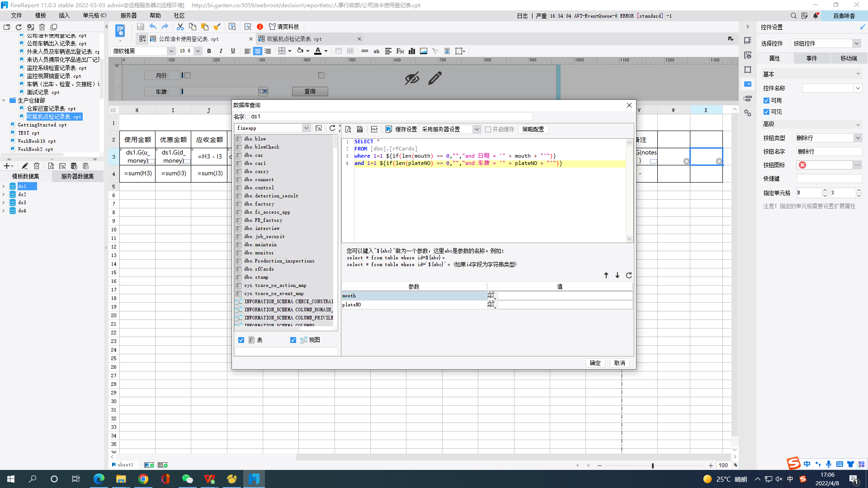Open Windows Start menu

pos(11,479)
